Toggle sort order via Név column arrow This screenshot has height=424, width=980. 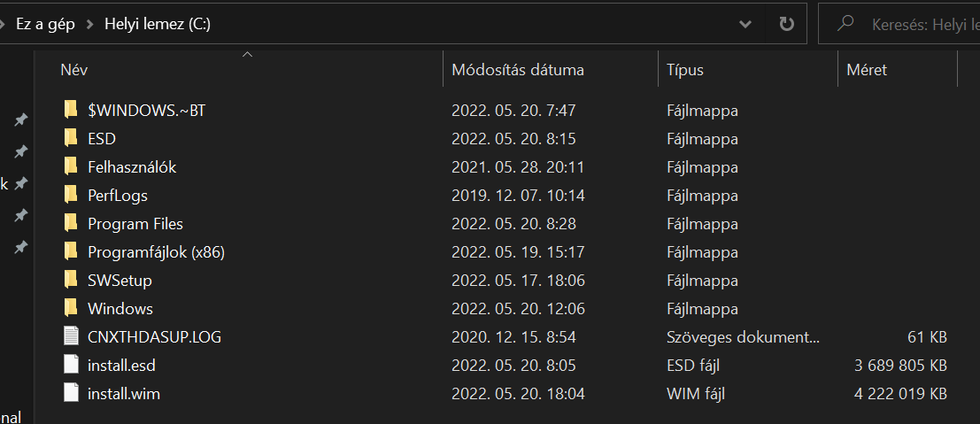(248, 55)
